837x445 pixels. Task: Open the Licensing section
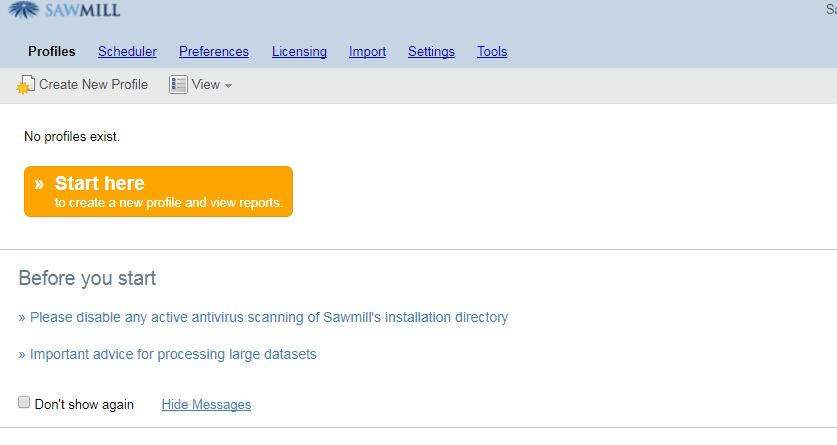(x=299, y=51)
